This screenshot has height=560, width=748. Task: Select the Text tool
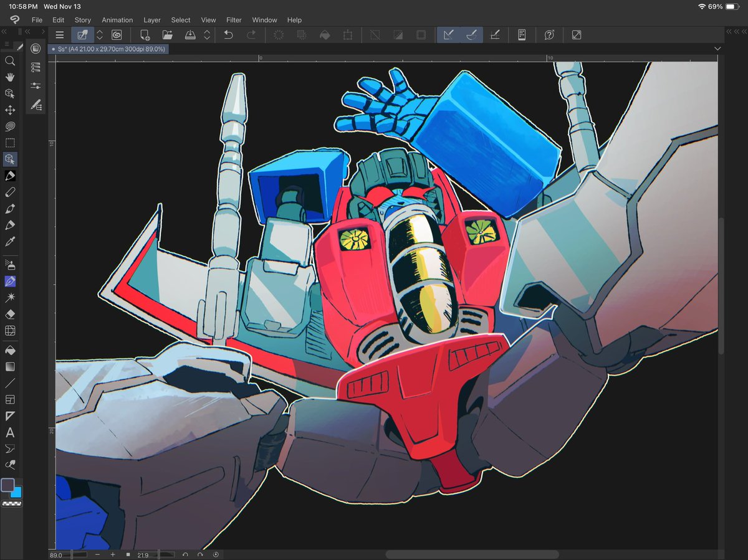pyautogui.click(x=10, y=432)
